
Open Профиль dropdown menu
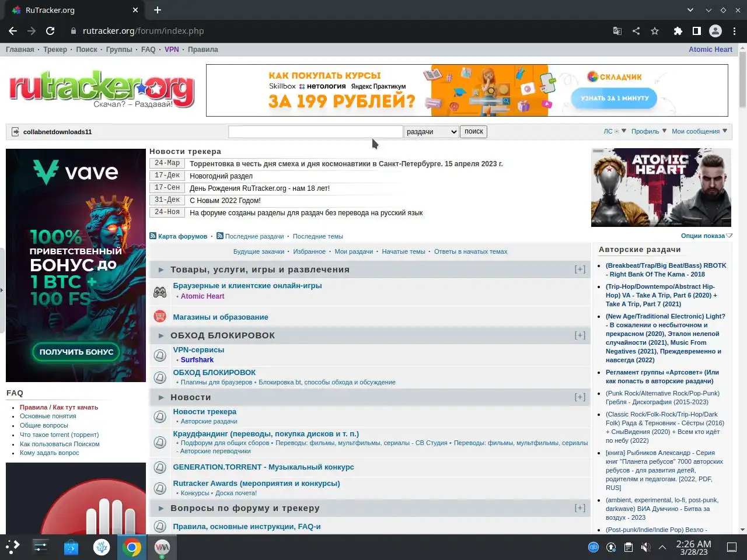pyautogui.click(x=649, y=131)
